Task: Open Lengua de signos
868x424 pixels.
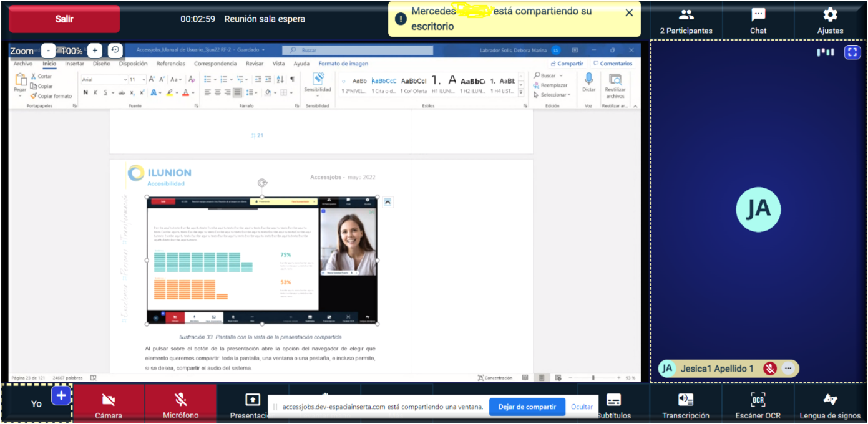Action: point(830,404)
